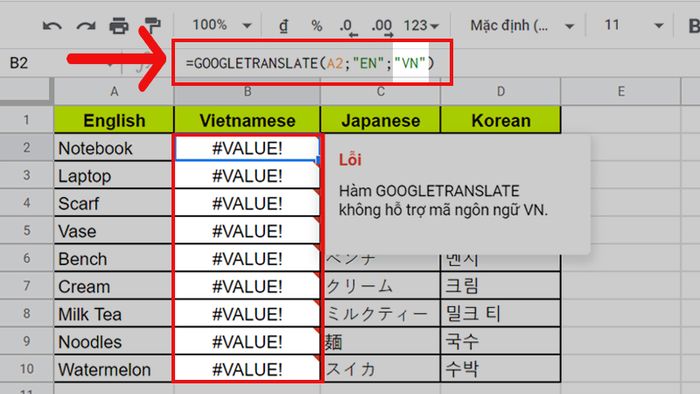
Task: Select #VALUE! cell in Milk Tea row
Action: click(247, 314)
